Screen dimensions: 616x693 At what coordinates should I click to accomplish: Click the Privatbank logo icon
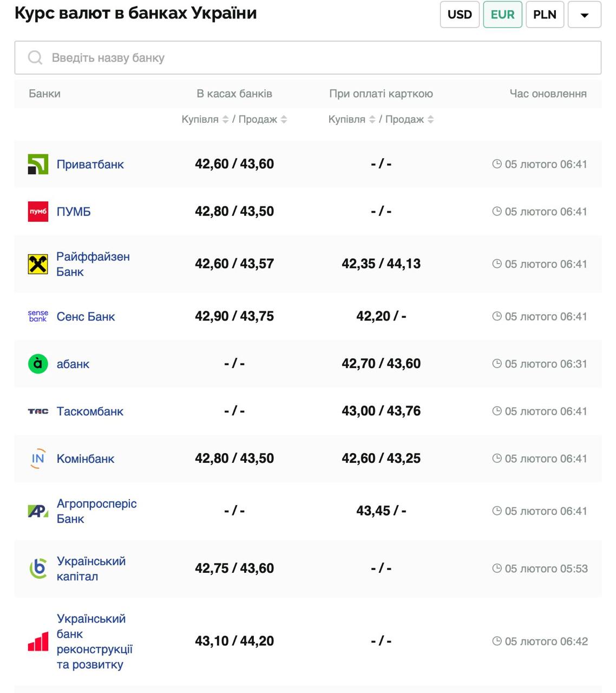[38, 164]
